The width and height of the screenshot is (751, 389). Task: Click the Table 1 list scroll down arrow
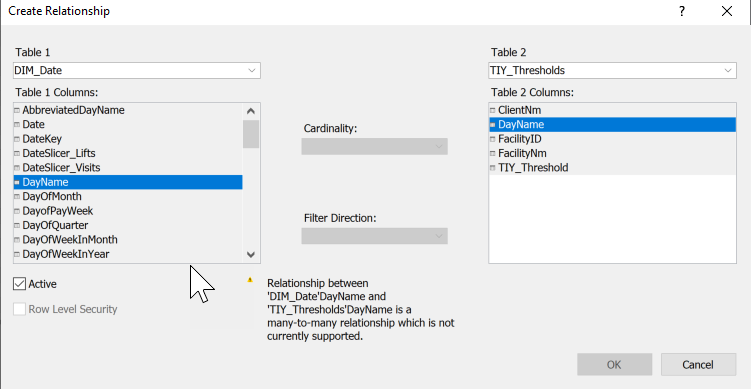click(x=250, y=254)
